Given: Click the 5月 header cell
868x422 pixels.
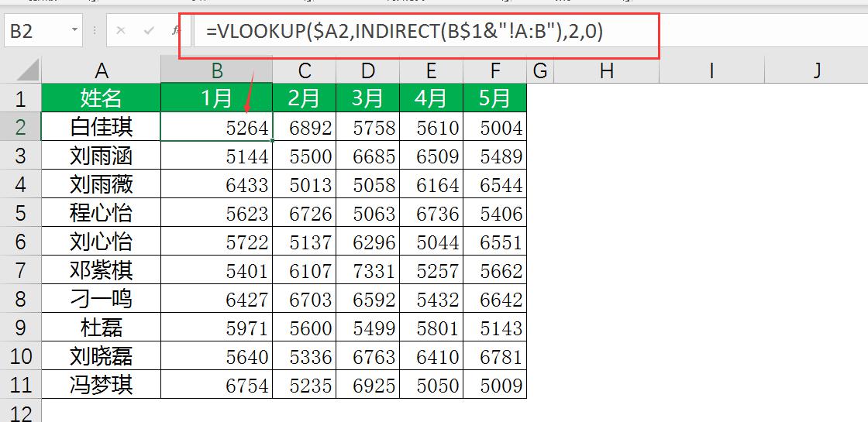Looking at the screenshot, I should click(495, 98).
